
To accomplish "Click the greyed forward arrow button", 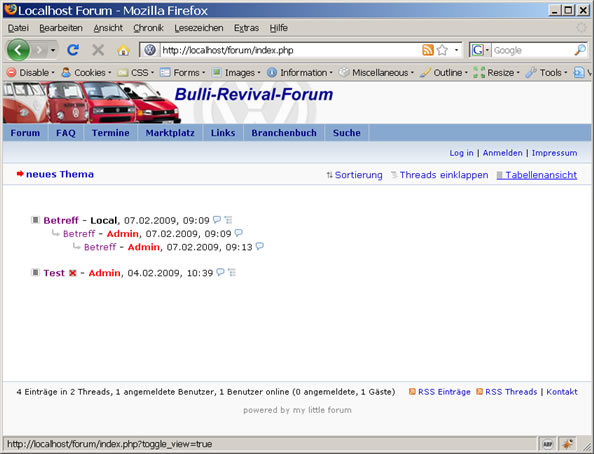I will [39, 50].
